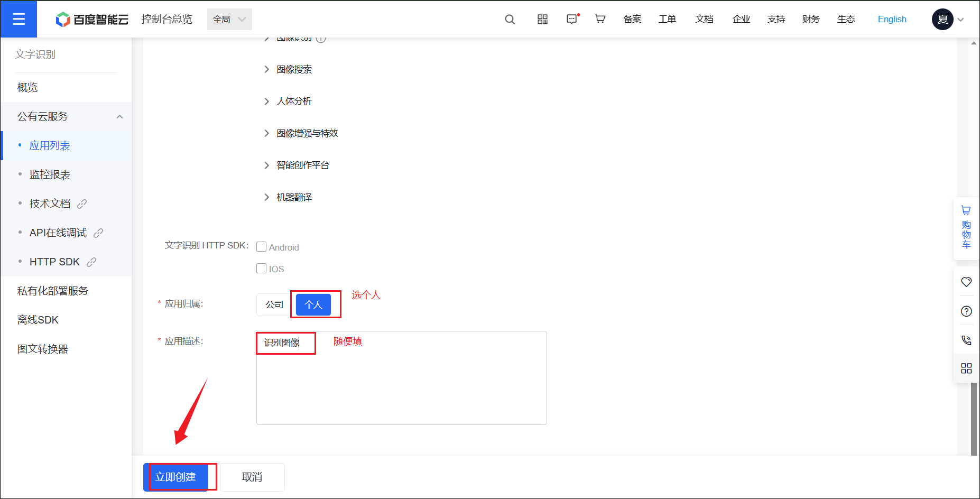Click the 立即创建 button

click(x=175, y=477)
